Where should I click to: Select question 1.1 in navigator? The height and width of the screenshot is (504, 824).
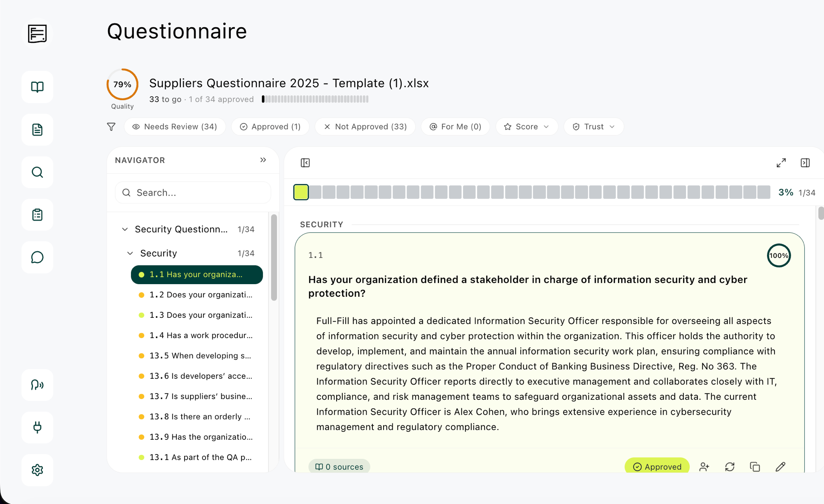[x=197, y=275]
